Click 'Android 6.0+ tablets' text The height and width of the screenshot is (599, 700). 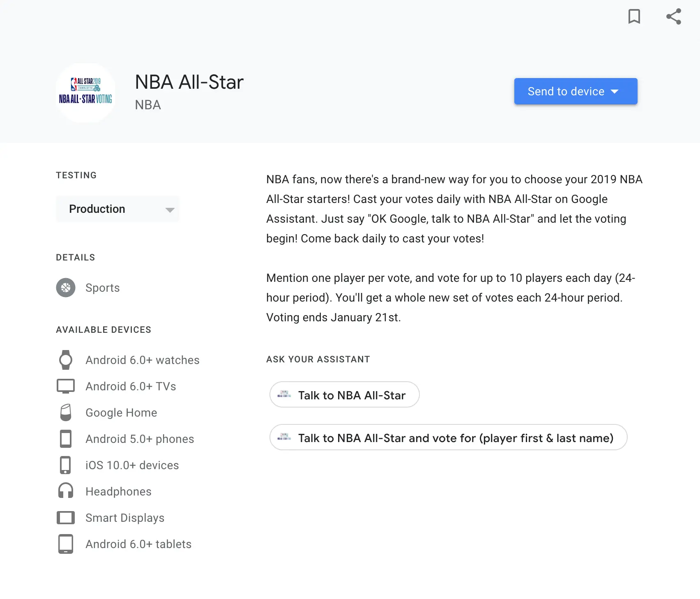pyautogui.click(x=138, y=544)
